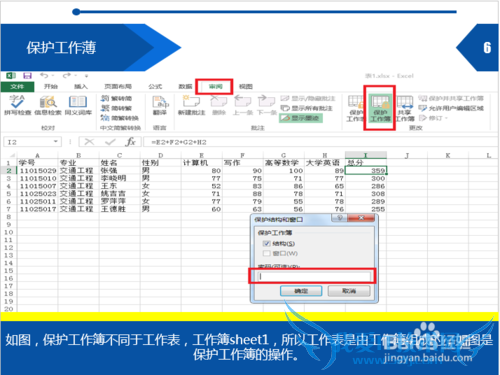Run 拼写检查 spell check
500x375 pixels.
[17, 105]
